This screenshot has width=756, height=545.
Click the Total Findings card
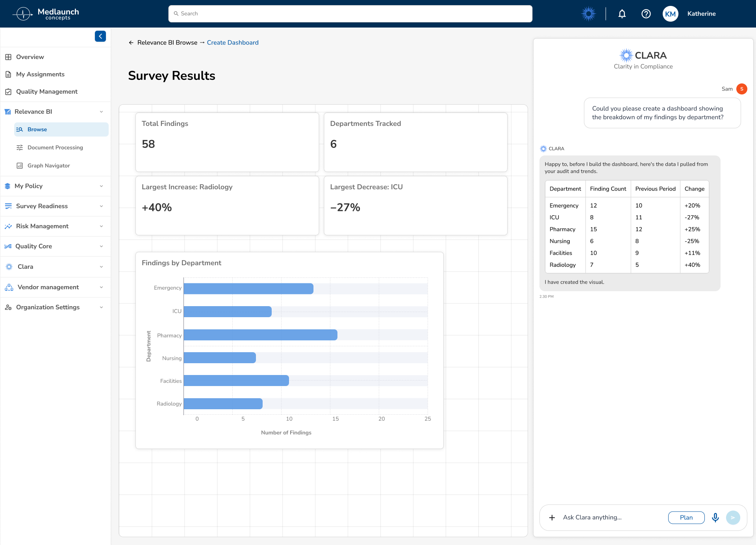coord(227,142)
